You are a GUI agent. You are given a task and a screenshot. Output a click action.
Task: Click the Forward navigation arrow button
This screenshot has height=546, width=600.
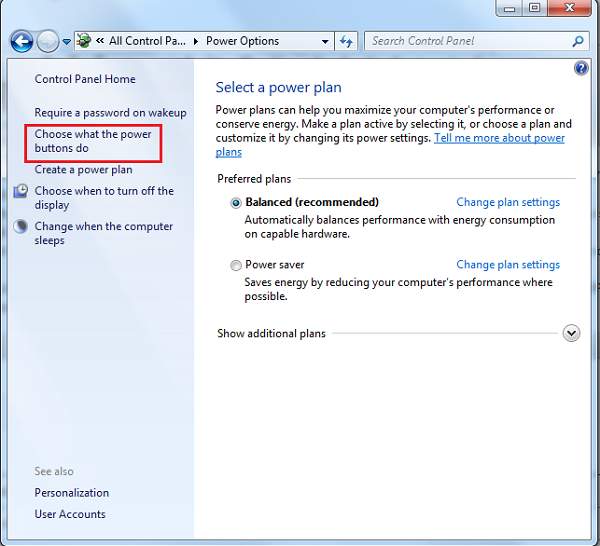[48, 41]
